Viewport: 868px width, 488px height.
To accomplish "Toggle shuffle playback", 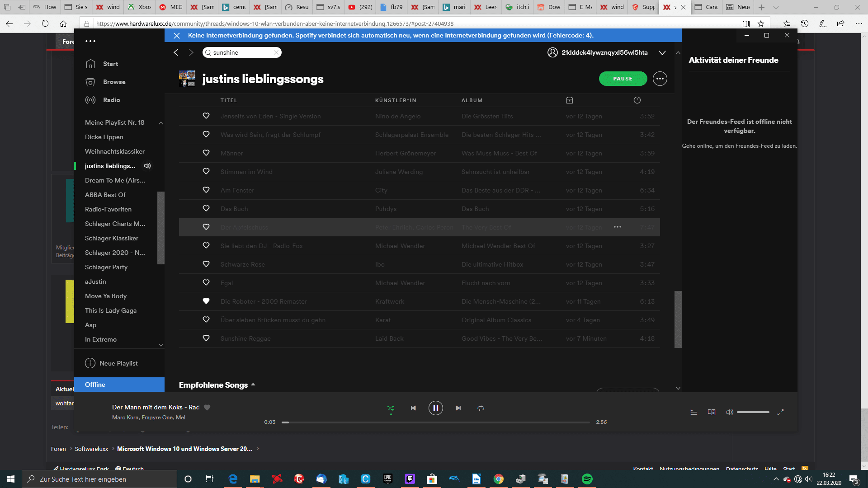I will [x=391, y=408].
